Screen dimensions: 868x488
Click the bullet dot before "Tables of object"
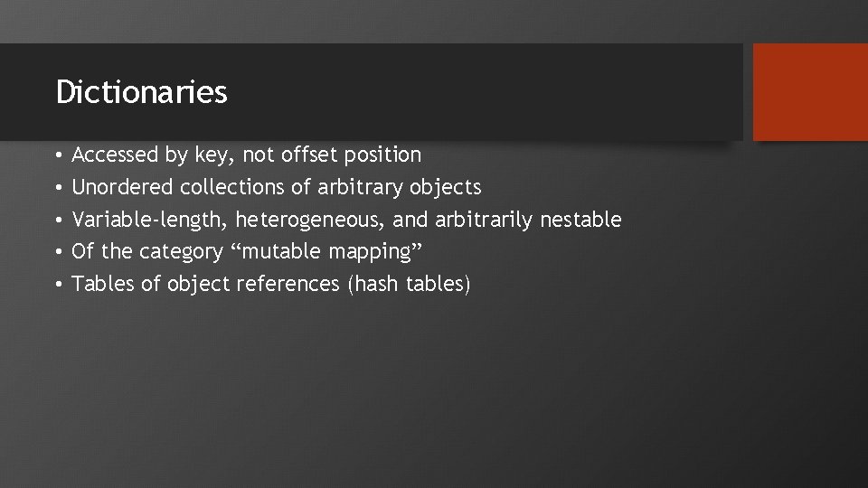57,284
